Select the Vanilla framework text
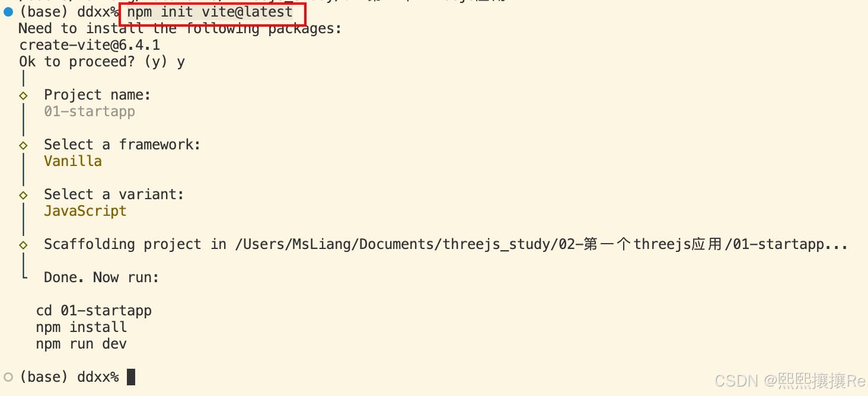Screen dimensions: 868x396 tap(73, 161)
